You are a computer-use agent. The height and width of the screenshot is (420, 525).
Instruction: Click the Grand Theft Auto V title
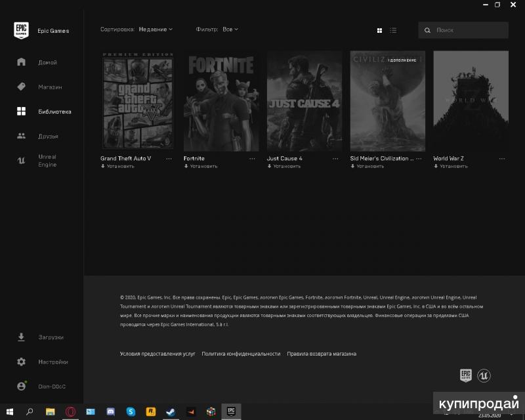tap(125, 158)
